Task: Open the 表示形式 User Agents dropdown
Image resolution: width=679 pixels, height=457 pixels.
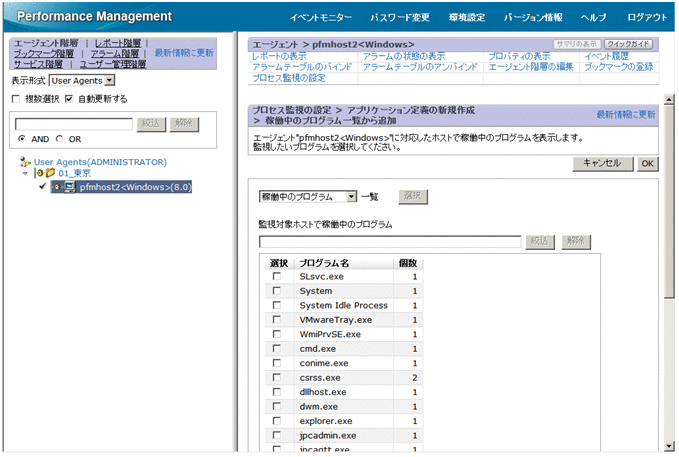Action: pyautogui.click(x=82, y=81)
